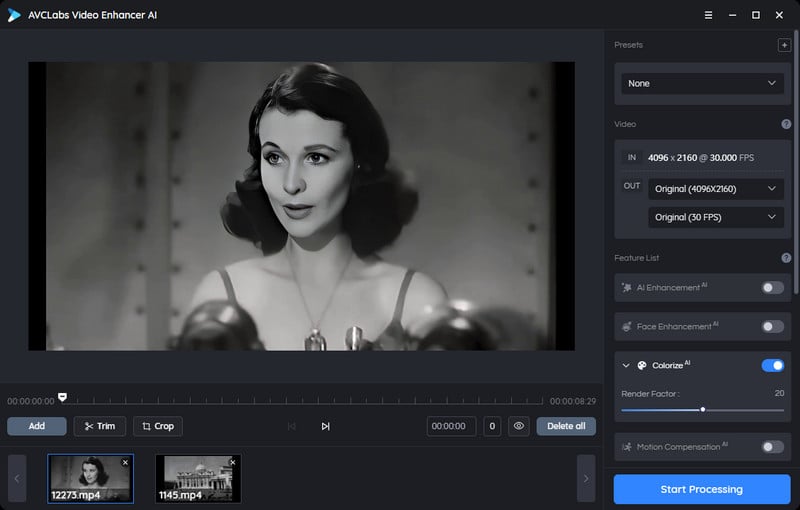Go to previous frame
The width and height of the screenshot is (800, 510).
[291, 426]
